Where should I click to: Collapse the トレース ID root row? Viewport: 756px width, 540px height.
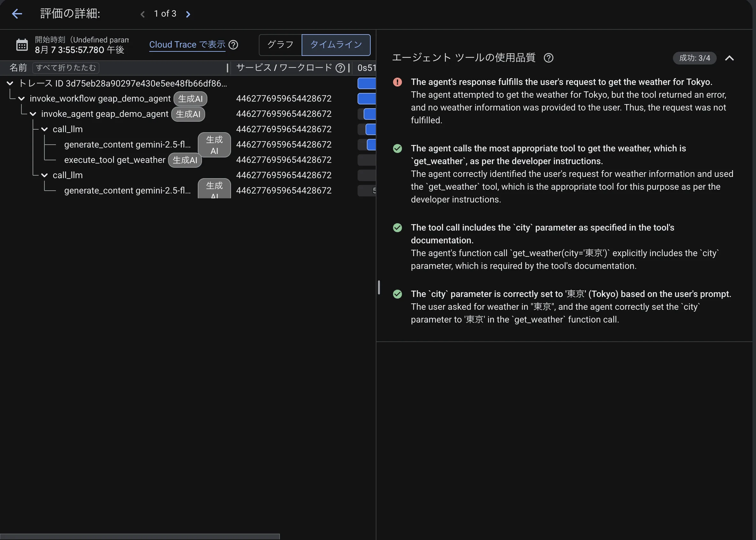[x=10, y=83]
